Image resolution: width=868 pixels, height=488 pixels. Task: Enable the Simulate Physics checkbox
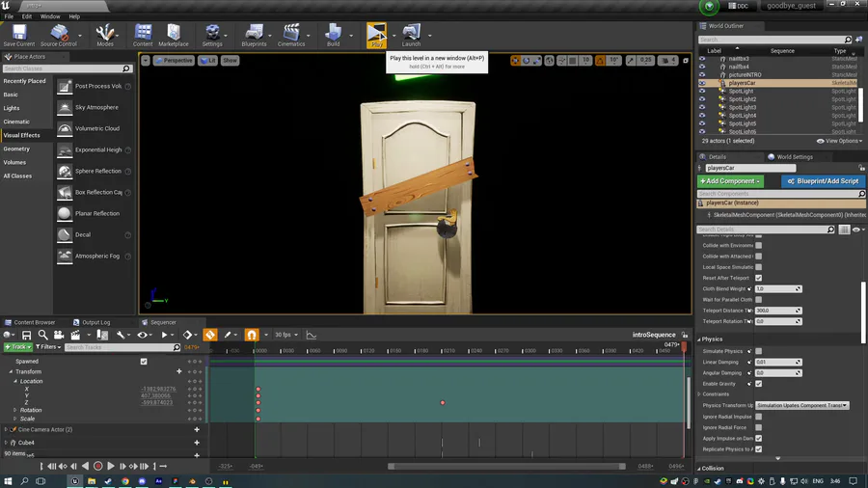coord(758,351)
